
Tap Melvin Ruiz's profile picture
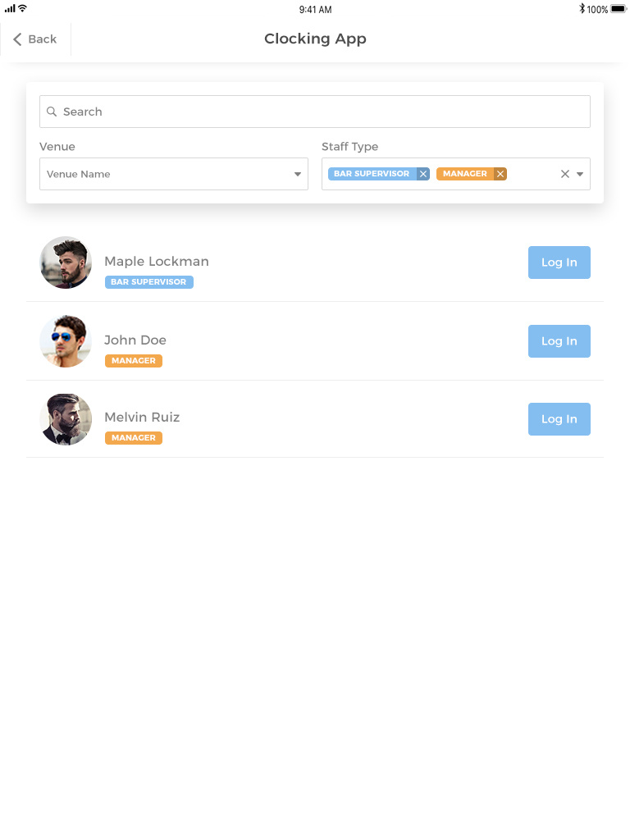tap(66, 419)
